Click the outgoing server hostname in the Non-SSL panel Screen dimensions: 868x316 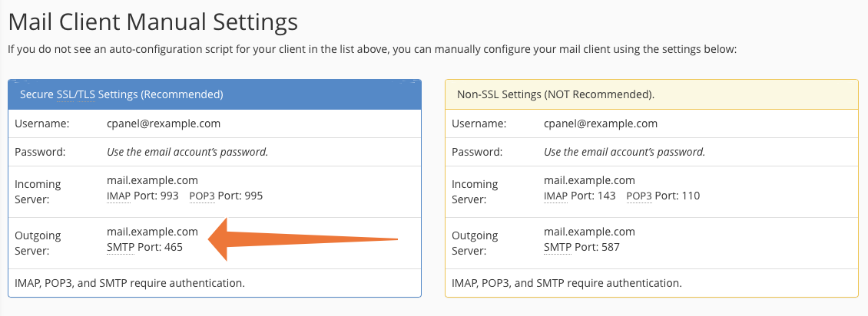coord(589,232)
